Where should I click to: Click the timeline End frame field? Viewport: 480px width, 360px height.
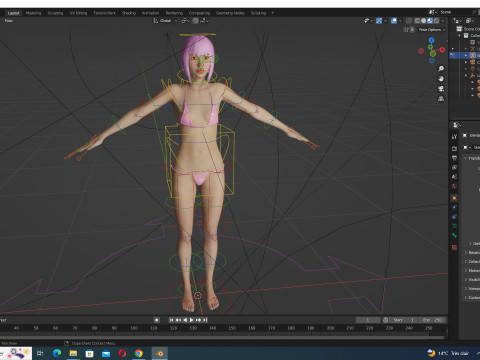click(432, 320)
